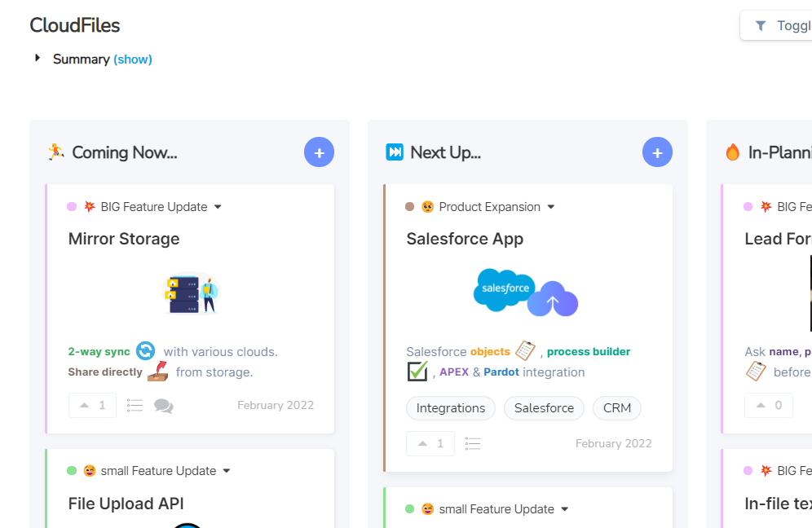Select the Integrations tag
This screenshot has height=528, width=812.
pyautogui.click(x=451, y=408)
